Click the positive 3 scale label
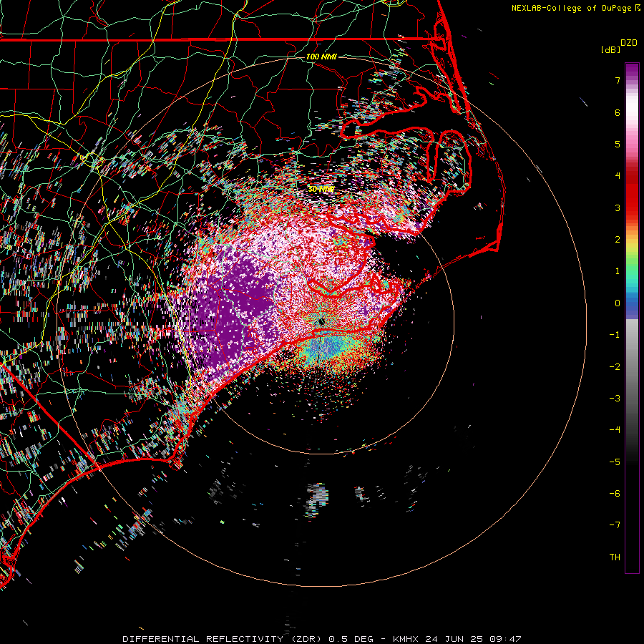The image size is (644, 644). point(618,208)
